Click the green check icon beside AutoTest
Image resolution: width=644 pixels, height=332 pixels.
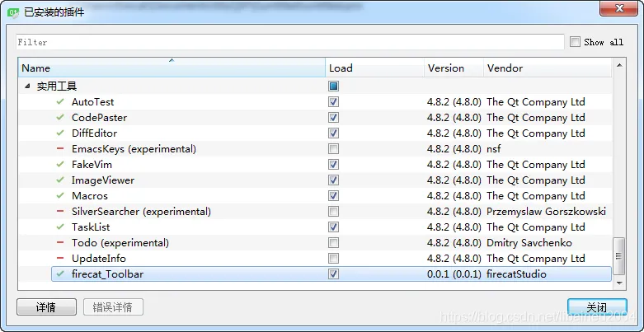60,101
